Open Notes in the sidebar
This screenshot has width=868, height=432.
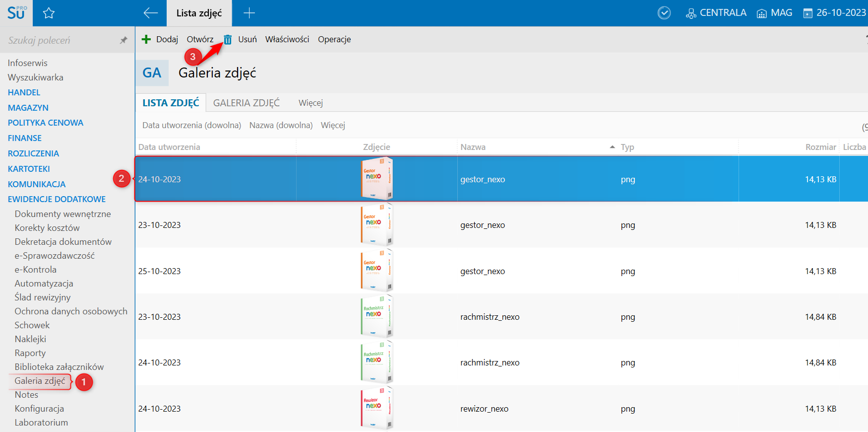(26, 395)
